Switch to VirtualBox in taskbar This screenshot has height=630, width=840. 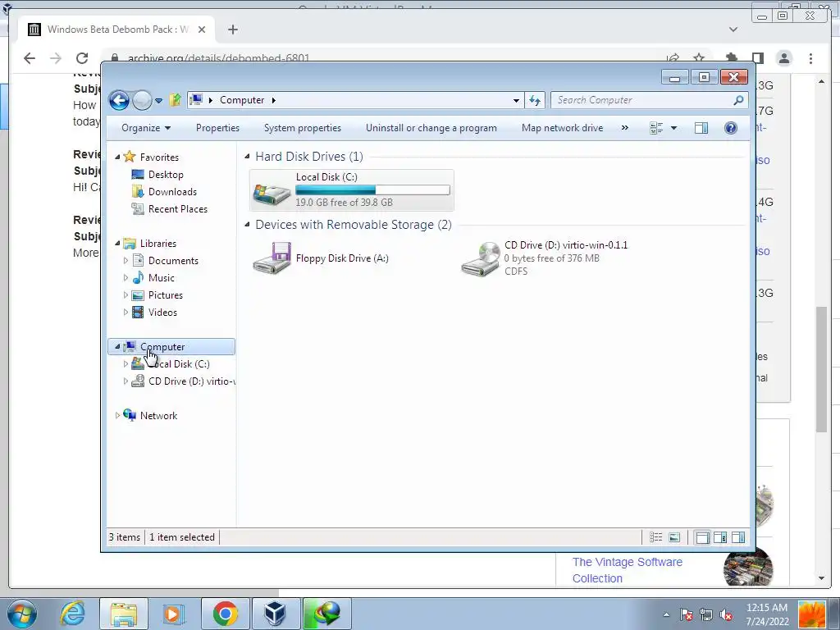pos(275,614)
